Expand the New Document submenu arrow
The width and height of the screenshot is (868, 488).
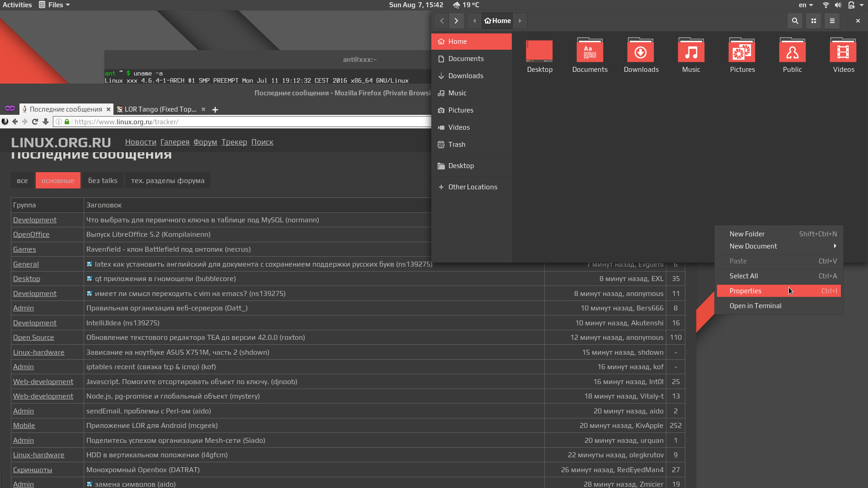835,246
